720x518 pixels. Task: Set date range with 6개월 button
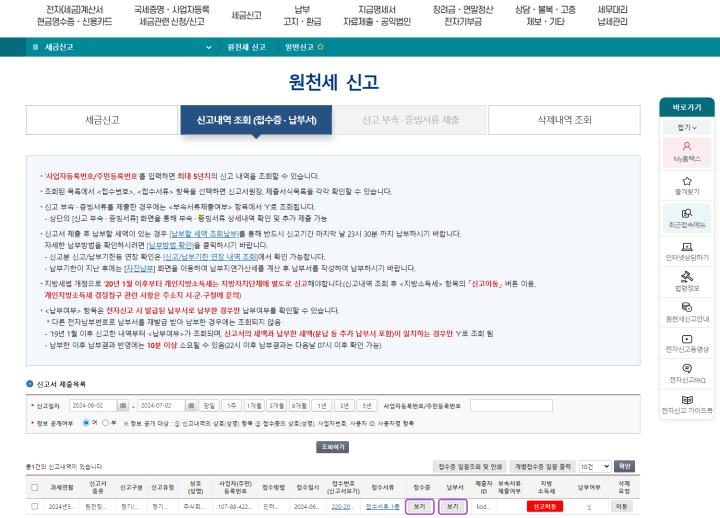299,405
